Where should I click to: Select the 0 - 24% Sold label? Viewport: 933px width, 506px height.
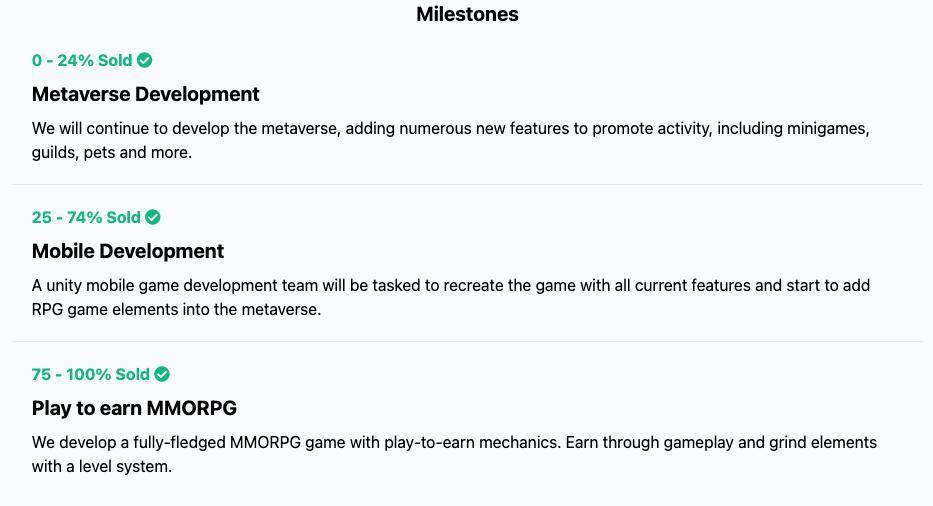82,60
